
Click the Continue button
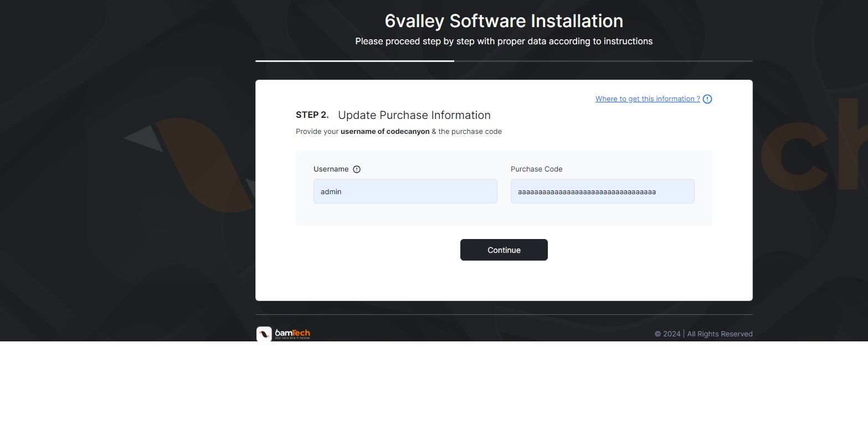point(504,250)
